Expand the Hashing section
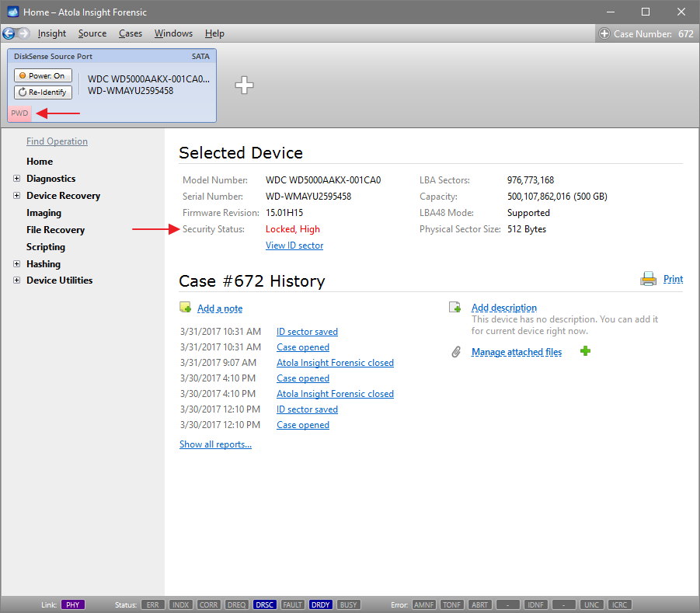The width and height of the screenshot is (700, 613). point(17,263)
